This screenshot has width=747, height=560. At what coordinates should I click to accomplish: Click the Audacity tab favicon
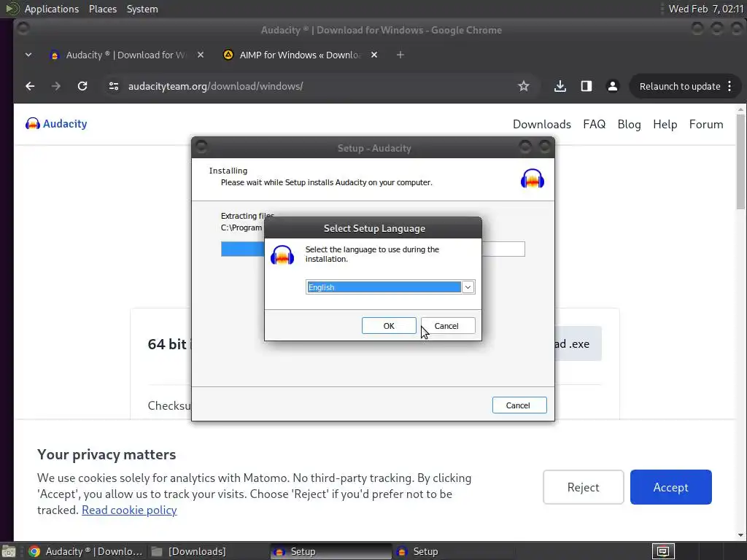54,55
